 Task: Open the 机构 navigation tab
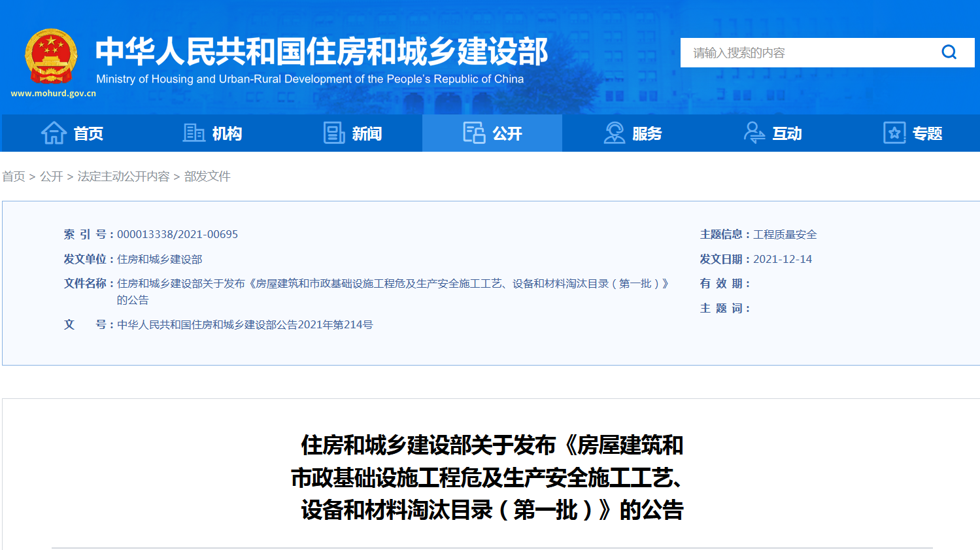tap(212, 133)
